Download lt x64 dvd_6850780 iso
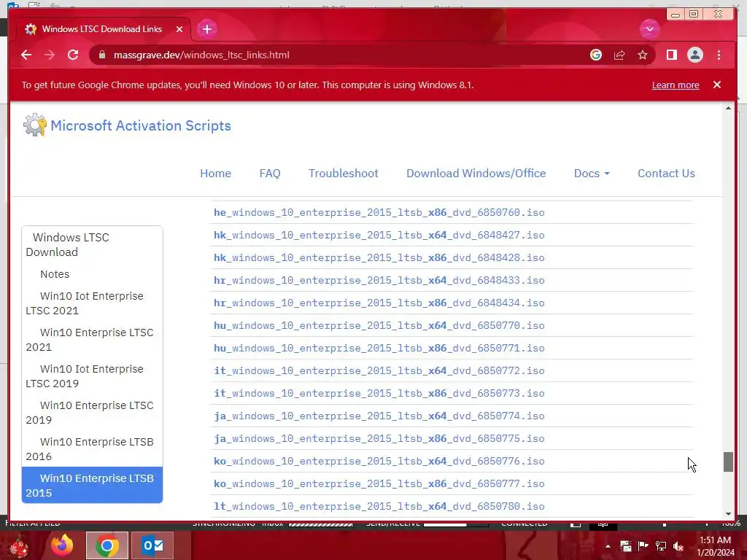Image resolution: width=747 pixels, height=560 pixels. click(x=379, y=506)
